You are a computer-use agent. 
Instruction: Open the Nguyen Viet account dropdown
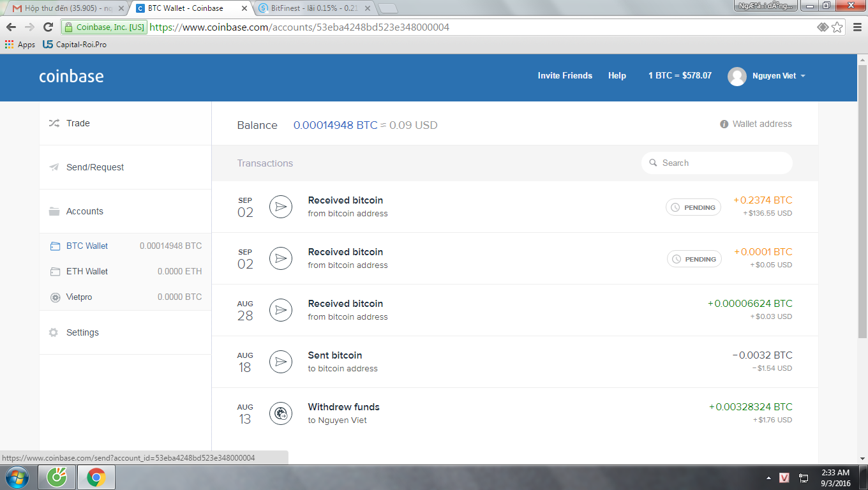(779, 76)
